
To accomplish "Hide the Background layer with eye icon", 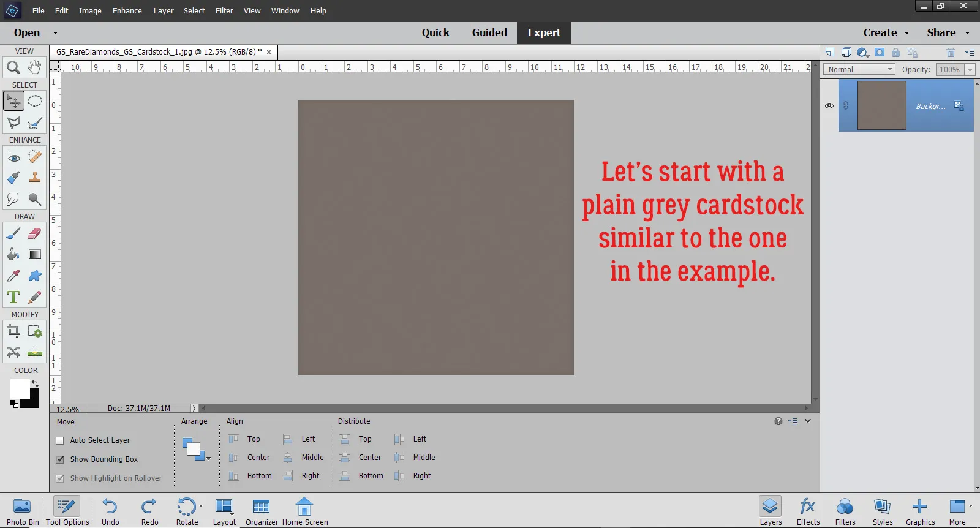I will click(829, 106).
